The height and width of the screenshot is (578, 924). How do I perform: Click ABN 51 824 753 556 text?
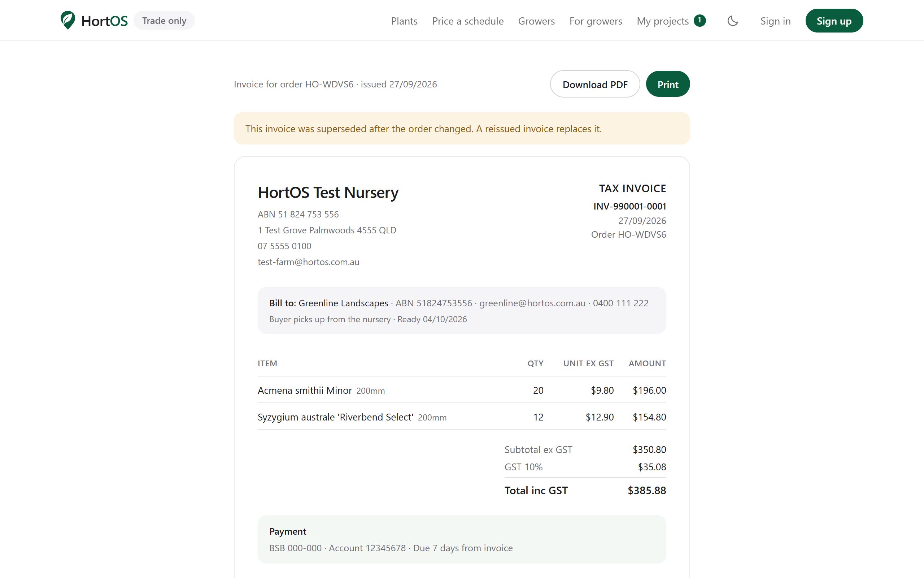[298, 215]
